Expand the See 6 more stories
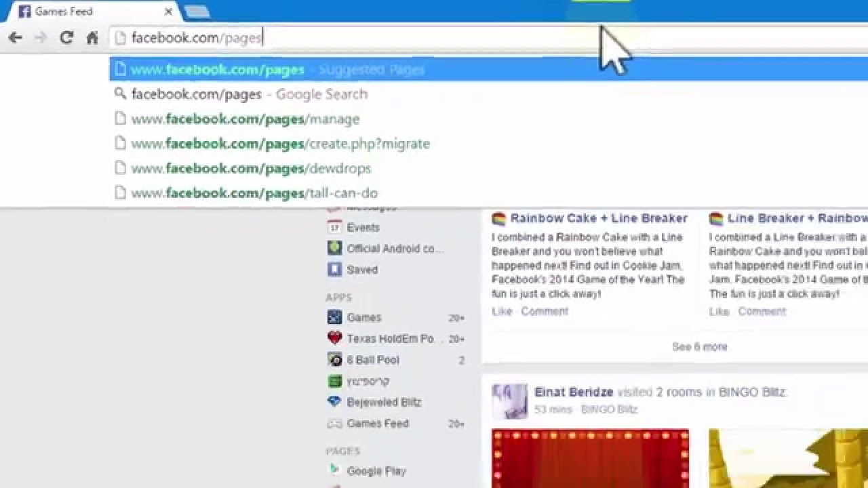 coord(700,346)
